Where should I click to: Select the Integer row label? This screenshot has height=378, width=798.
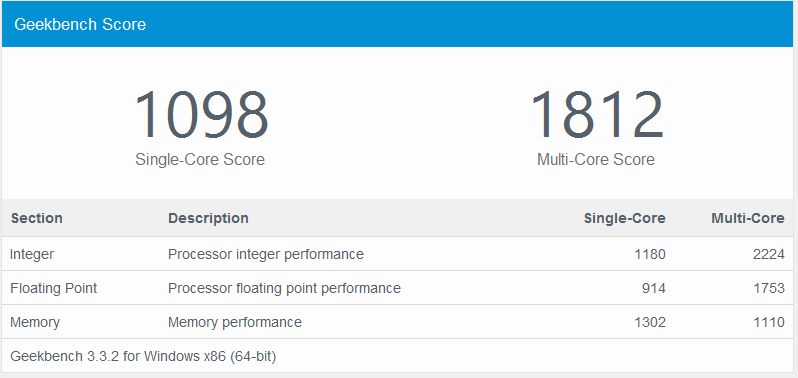32,254
